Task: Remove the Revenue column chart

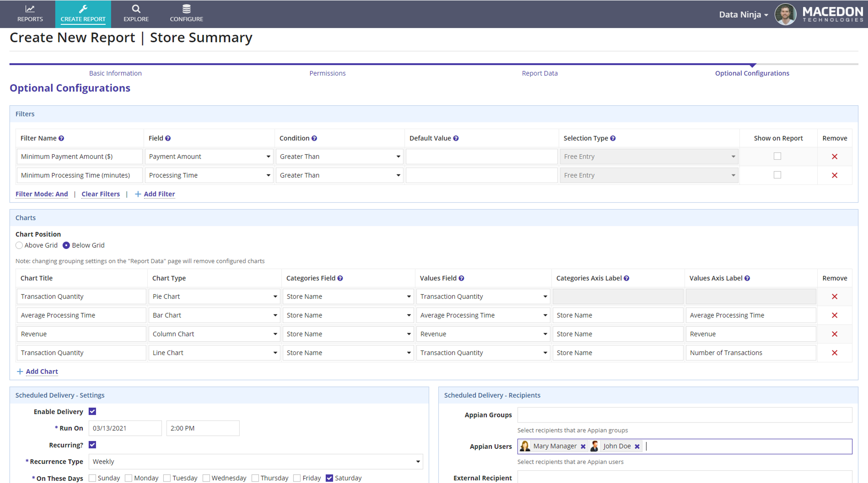Action: pos(835,334)
